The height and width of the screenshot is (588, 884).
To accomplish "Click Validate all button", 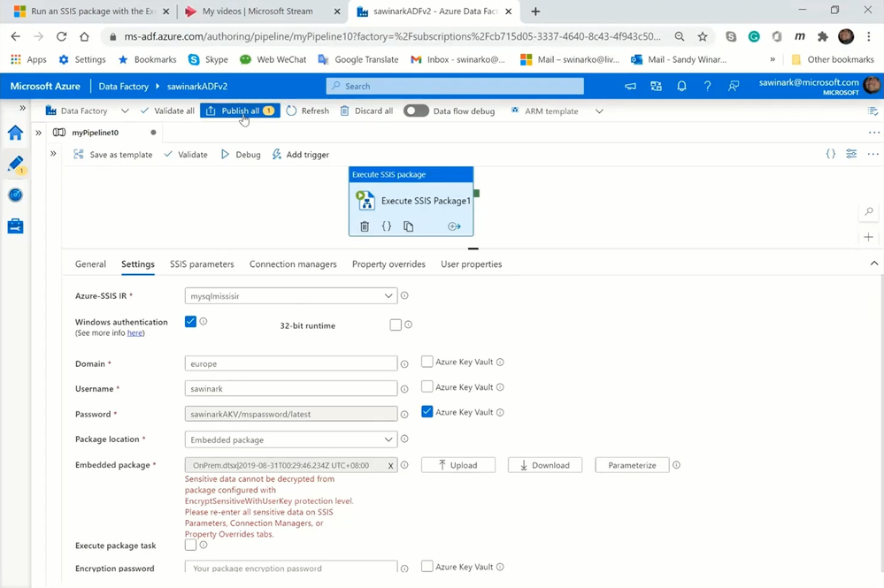I will [x=167, y=111].
